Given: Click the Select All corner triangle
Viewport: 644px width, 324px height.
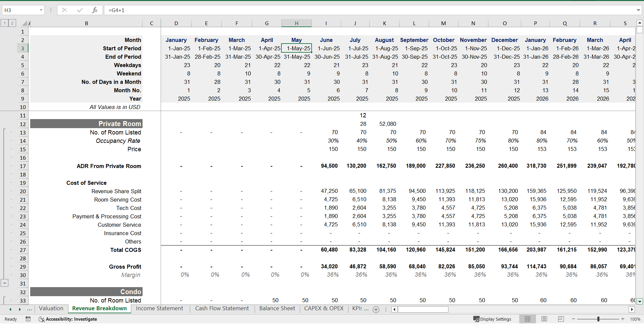Looking at the screenshot, I should pos(24,23).
